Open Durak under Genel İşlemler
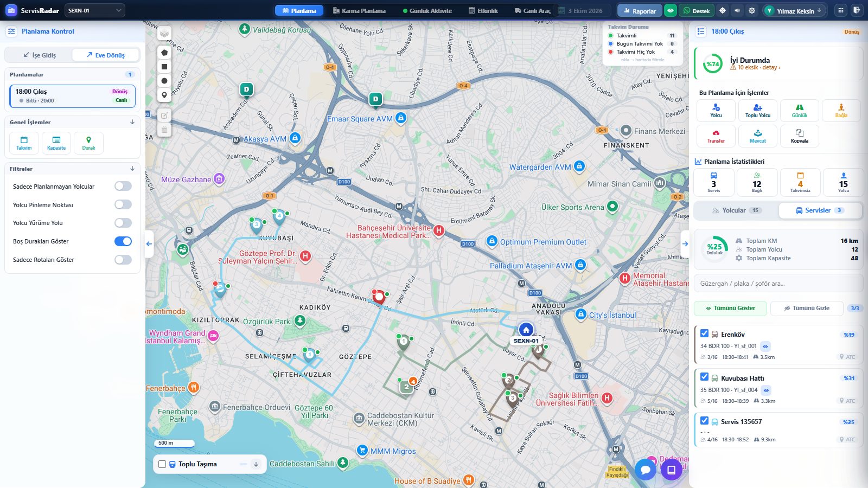 (88, 143)
